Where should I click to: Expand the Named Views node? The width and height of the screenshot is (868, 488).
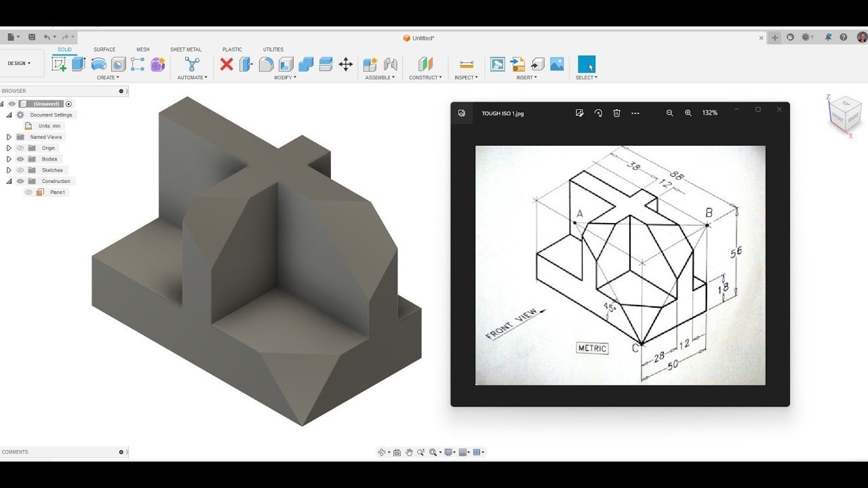click(x=9, y=137)
